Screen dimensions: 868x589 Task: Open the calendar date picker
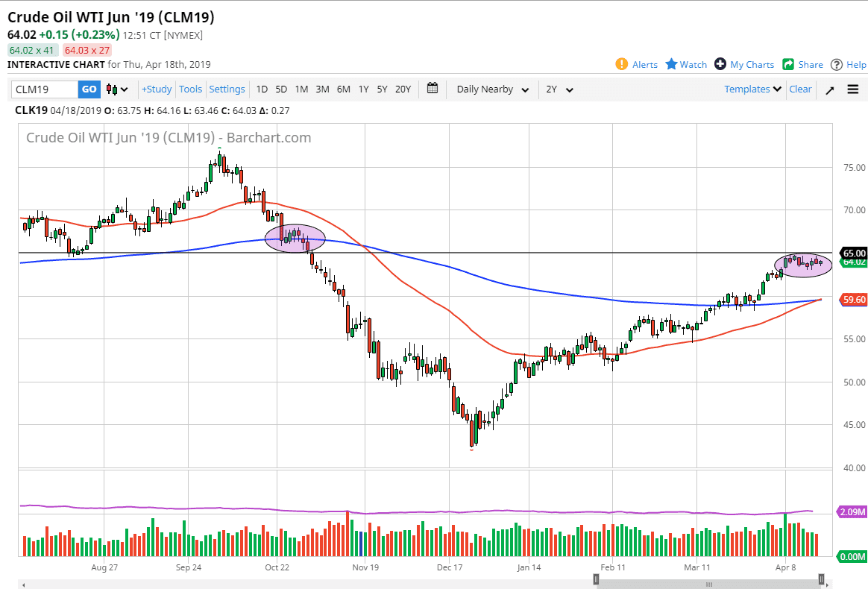click(432, 88)
